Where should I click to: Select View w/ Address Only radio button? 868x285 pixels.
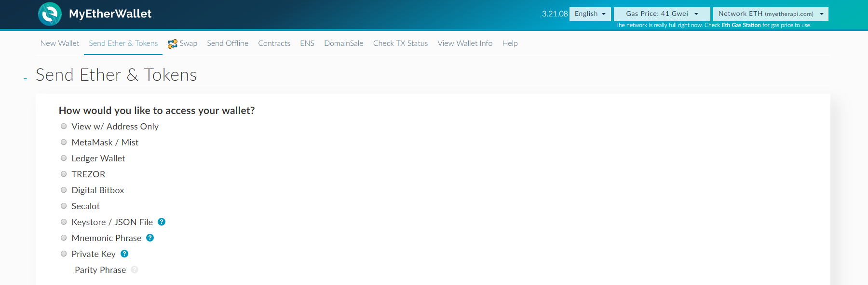(x=64, y=126)
